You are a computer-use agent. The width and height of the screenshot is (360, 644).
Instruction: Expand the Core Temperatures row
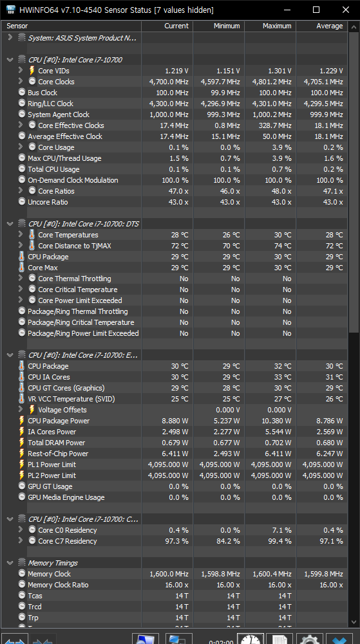(20, 235)
